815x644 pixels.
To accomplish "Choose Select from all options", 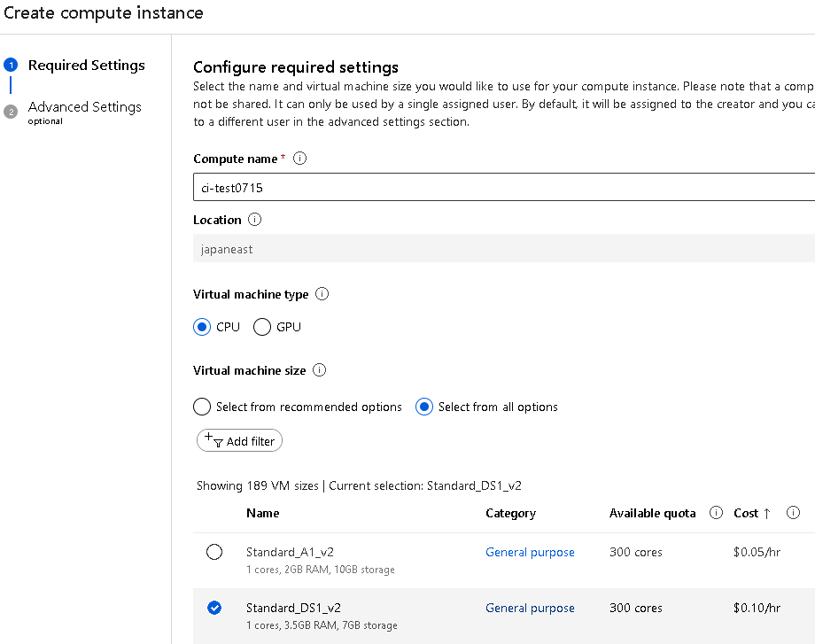I will point(424,407).
